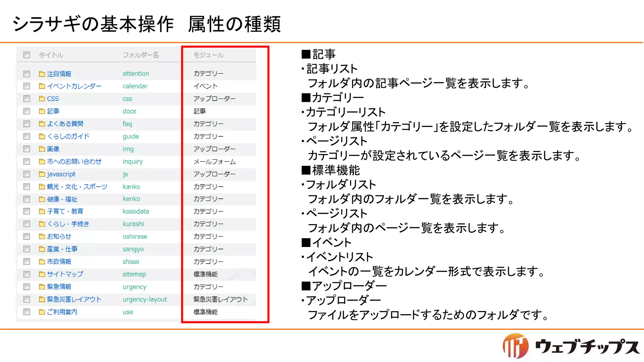644x362 pixels.
Task: Click the フォルダー名 column header
Action: [141, 55]
